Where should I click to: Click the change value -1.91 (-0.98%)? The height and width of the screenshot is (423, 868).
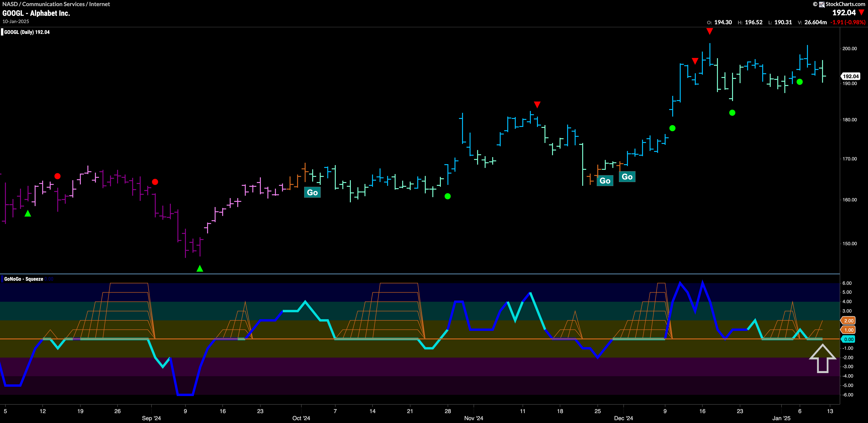[848, 22]
